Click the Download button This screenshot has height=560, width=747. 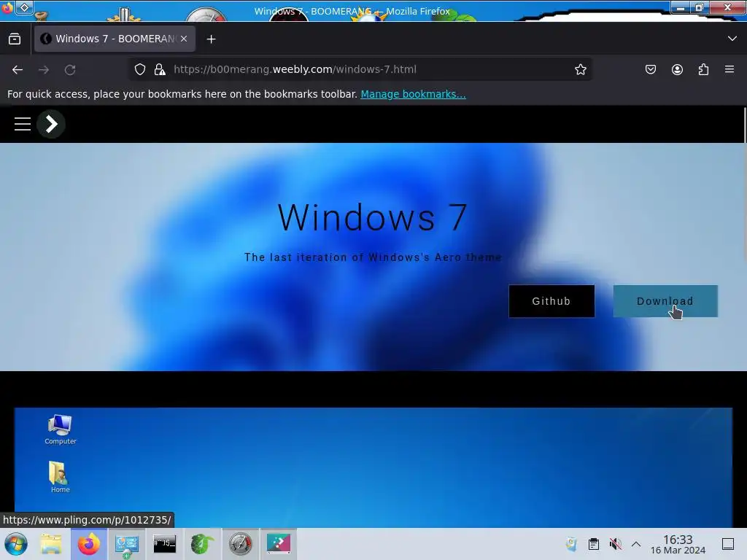(665, 301)
